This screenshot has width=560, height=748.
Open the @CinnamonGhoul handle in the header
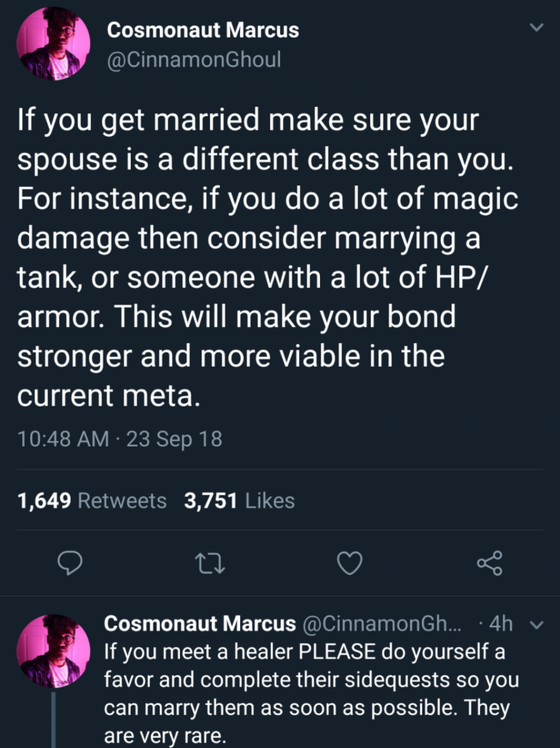click(x=194, y=58)
